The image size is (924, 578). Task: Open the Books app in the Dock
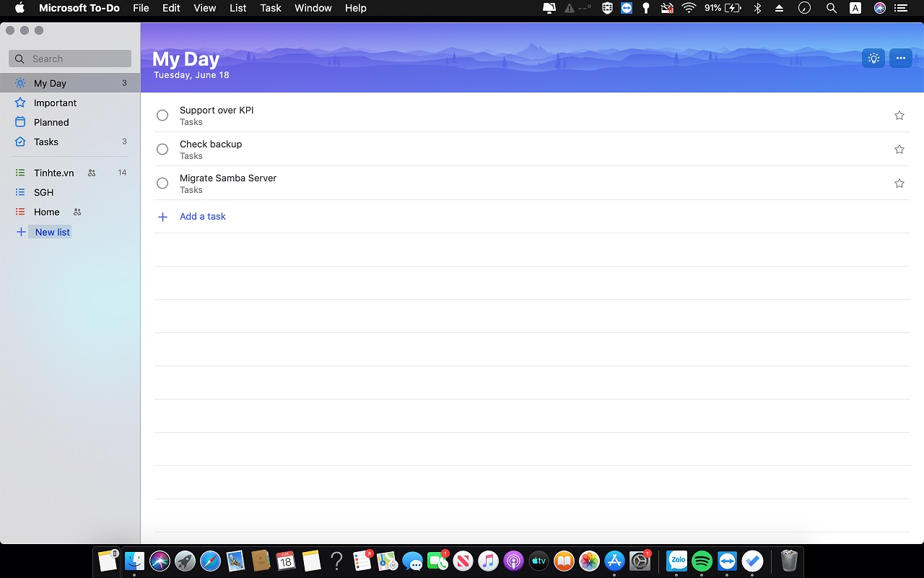(564, 561)
